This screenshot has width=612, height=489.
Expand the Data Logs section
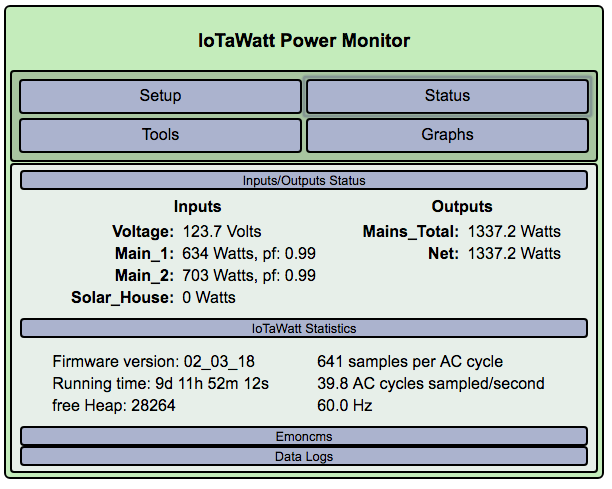304,456
